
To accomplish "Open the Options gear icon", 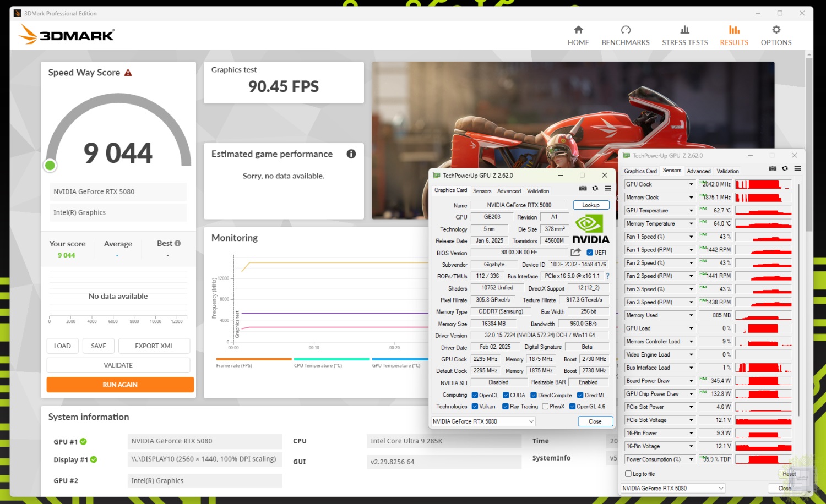I will click(776, 30).
